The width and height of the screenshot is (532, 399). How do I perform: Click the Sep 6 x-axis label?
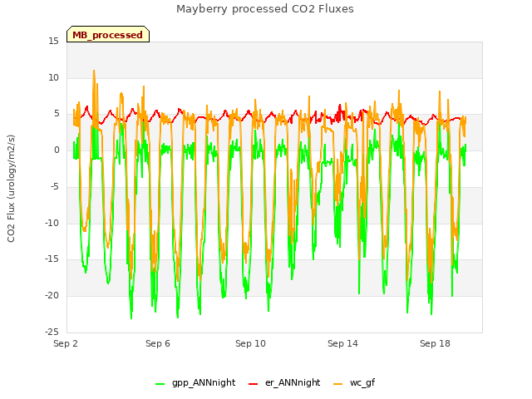click(x=158, y=343)
